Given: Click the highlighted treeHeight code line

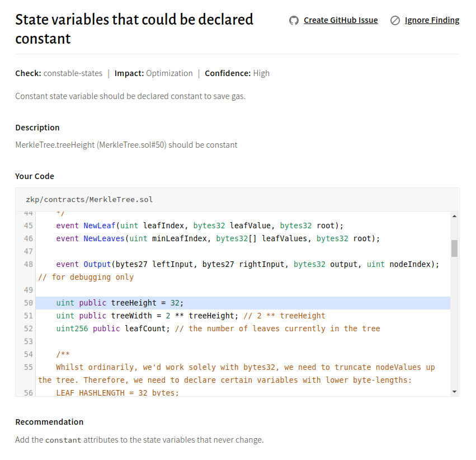Looking at the screenshot, I should (120, 303).
